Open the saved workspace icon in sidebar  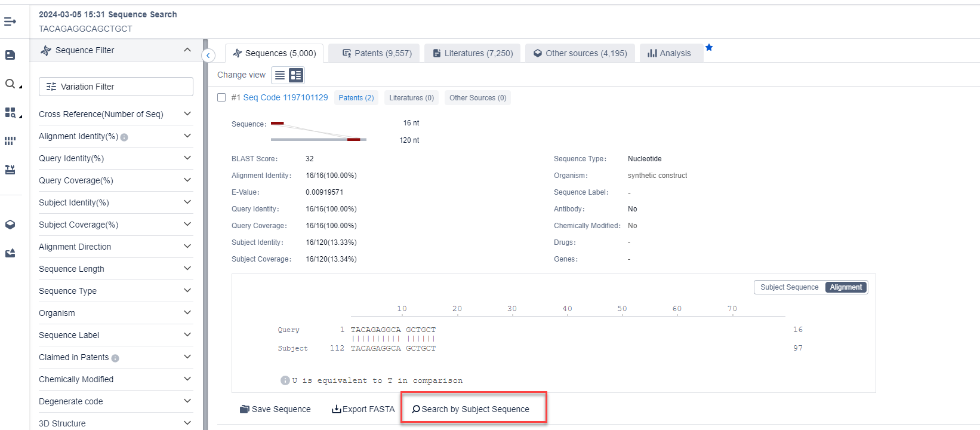tap(10, 55)
